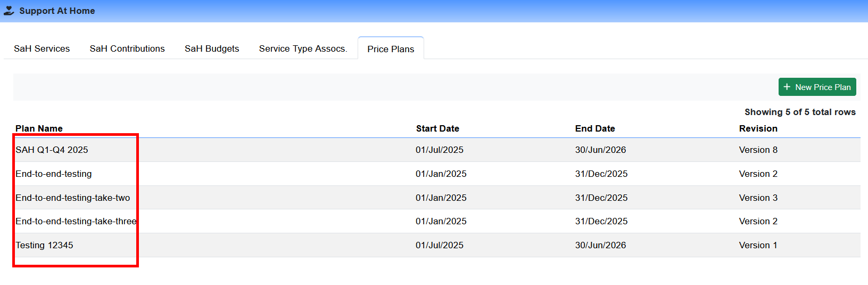This screenshot has height=285, width=868.
Task: Open the Testing 12345 price plan
Action: pyautogui.click(x=44, y=245)
